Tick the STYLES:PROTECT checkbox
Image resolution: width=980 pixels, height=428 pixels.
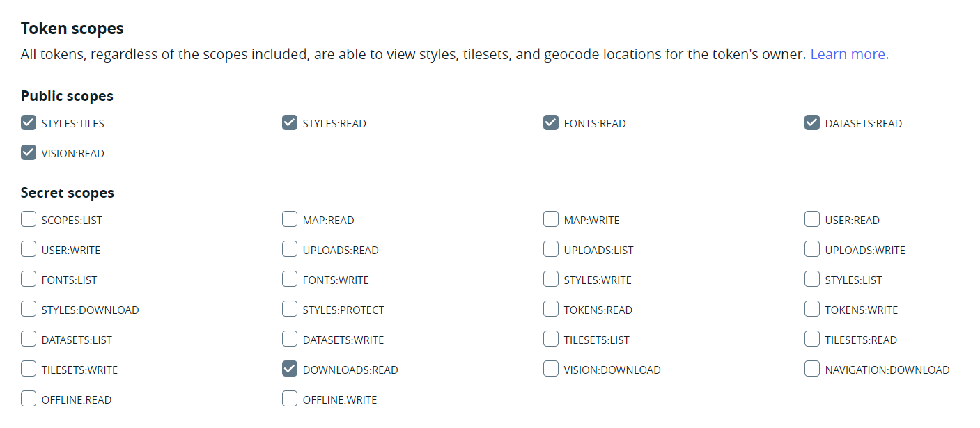[x=290, y=310]
